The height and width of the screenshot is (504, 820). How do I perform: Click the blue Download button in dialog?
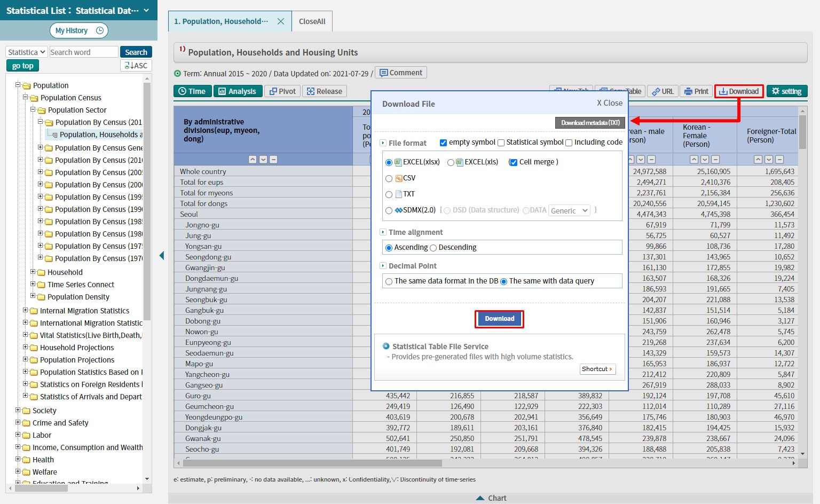tap(500, 319)
